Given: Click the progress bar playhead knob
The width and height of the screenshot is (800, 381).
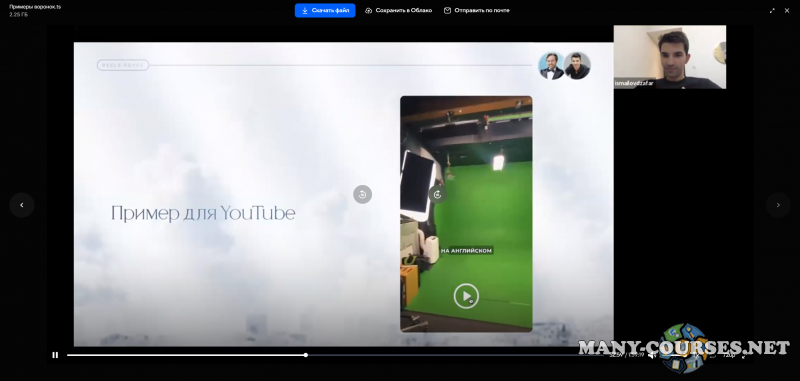Looking at the screenshot, I should (306, 355).
